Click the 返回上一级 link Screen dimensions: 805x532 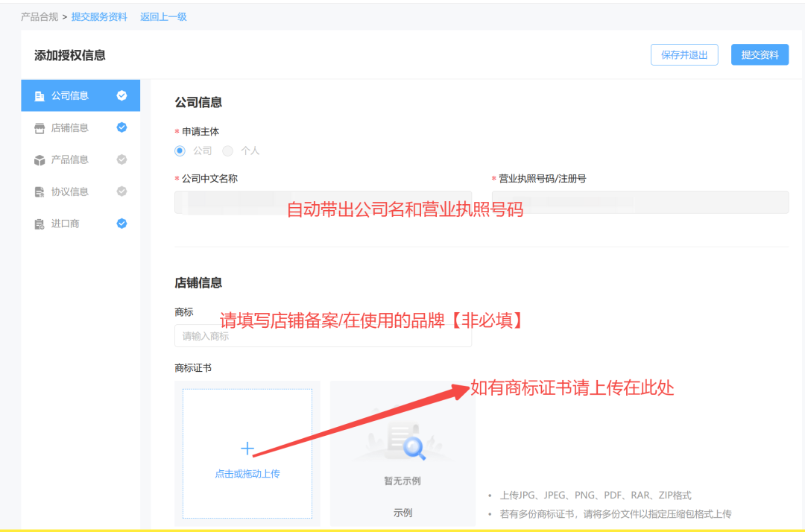(163, 17)
